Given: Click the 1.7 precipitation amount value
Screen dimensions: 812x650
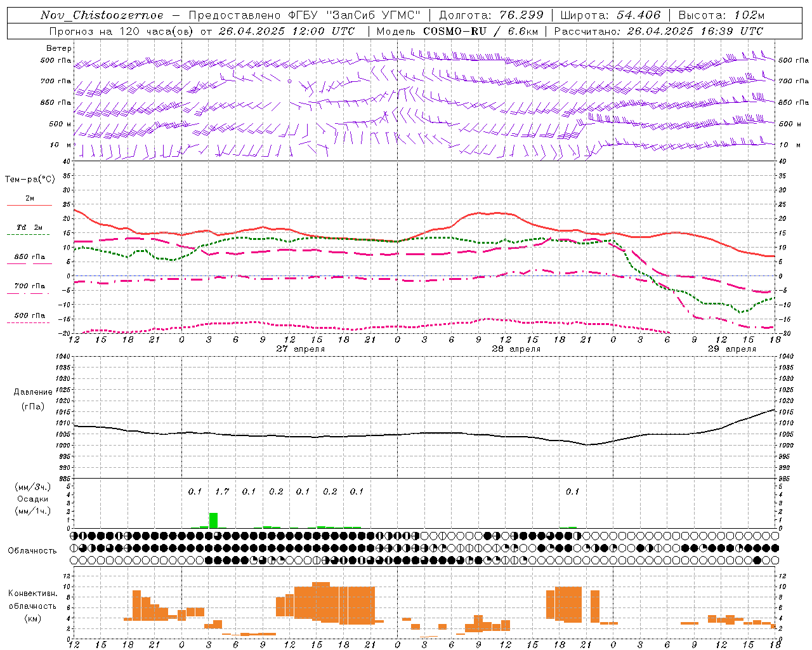Looking at the screenshot, I should coord(222,491).
